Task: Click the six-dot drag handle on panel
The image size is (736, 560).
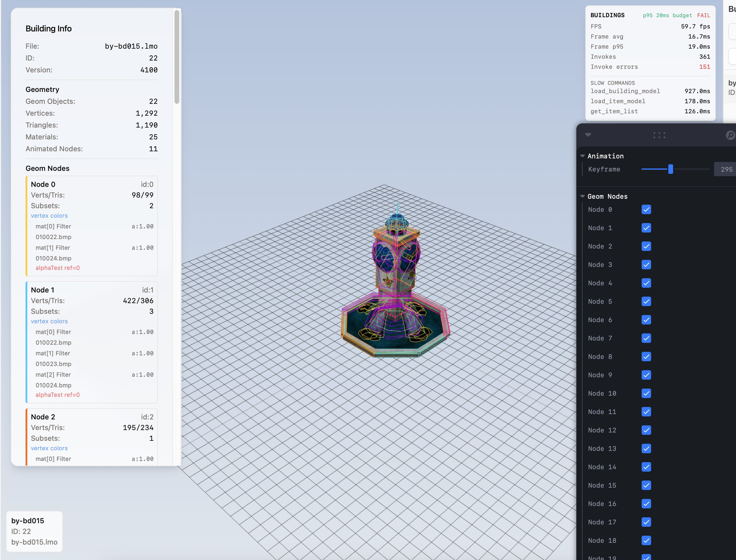Action: (659, 135)
